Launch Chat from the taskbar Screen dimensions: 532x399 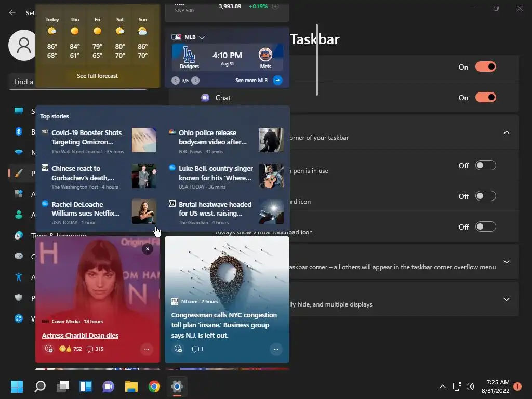pyautogui.click(x=109, y=387)
